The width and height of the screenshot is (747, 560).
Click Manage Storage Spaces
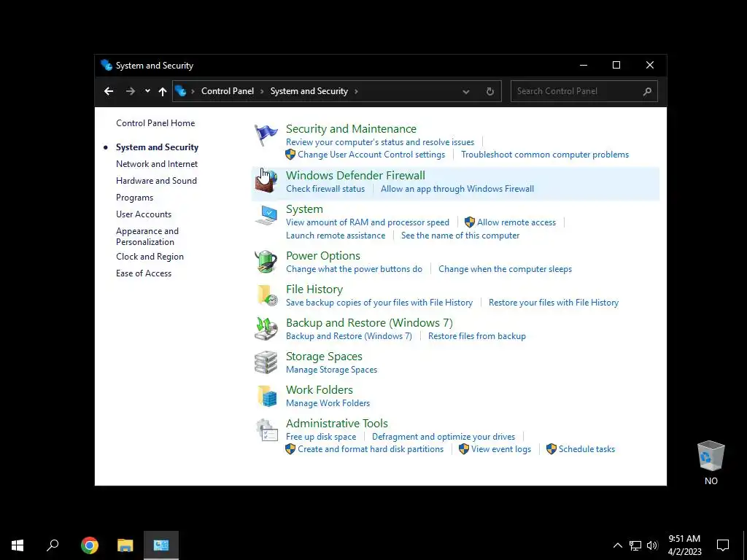[332, 370]
